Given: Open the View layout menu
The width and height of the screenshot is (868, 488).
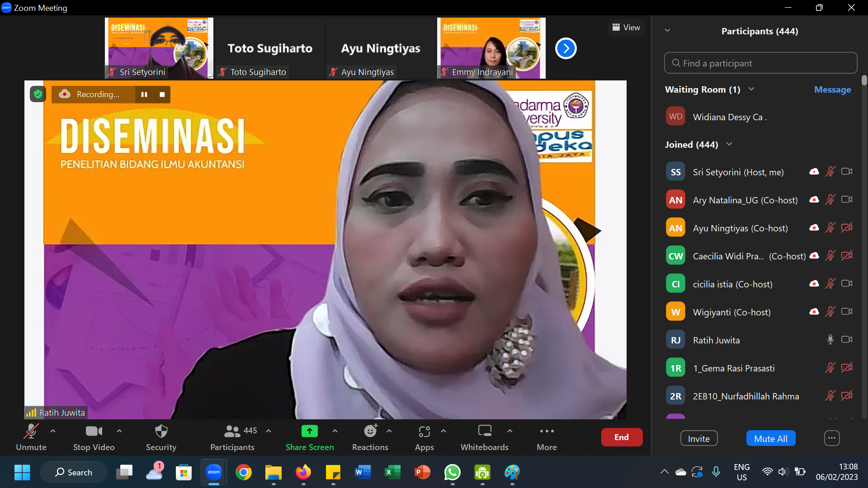Looking at the screenshot, I should 626,28.
